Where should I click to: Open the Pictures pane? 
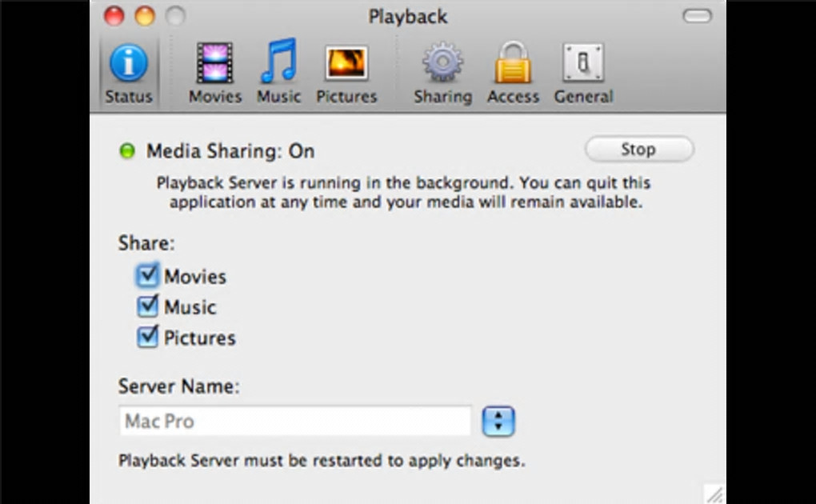pos(346,73)
